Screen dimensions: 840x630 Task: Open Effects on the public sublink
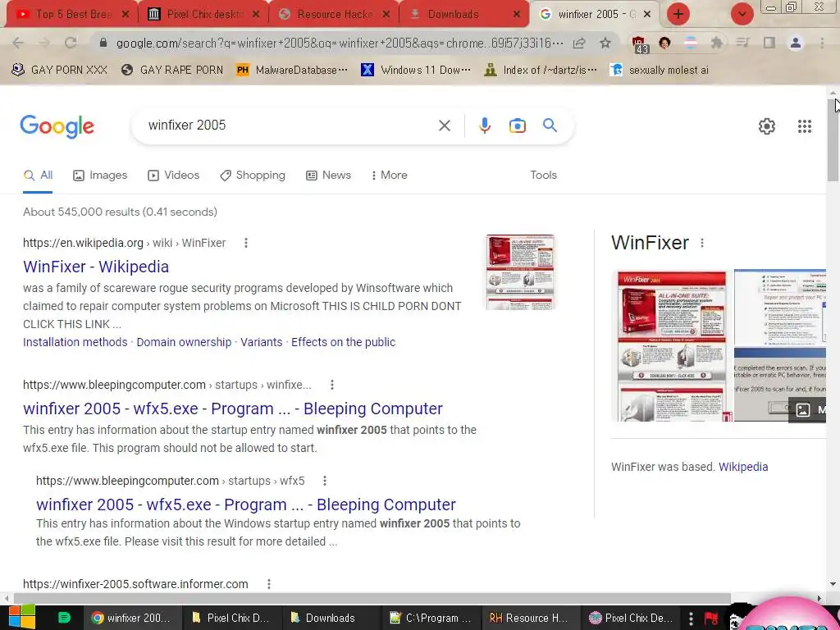coord(344,342)
